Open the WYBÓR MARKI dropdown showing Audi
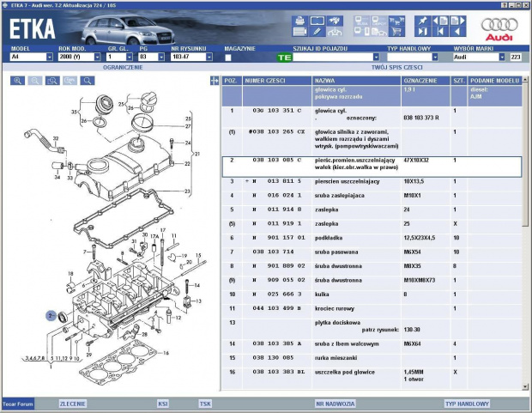 502,57
